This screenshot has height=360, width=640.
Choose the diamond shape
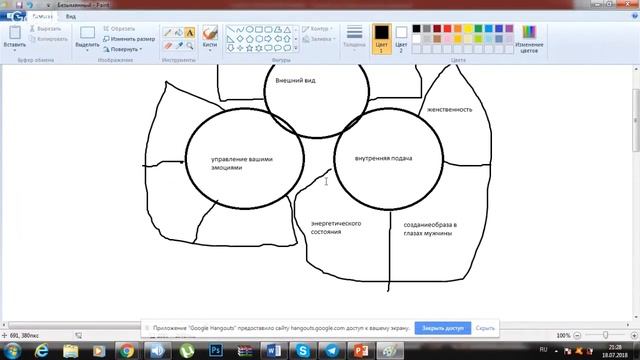pos(240,39)
